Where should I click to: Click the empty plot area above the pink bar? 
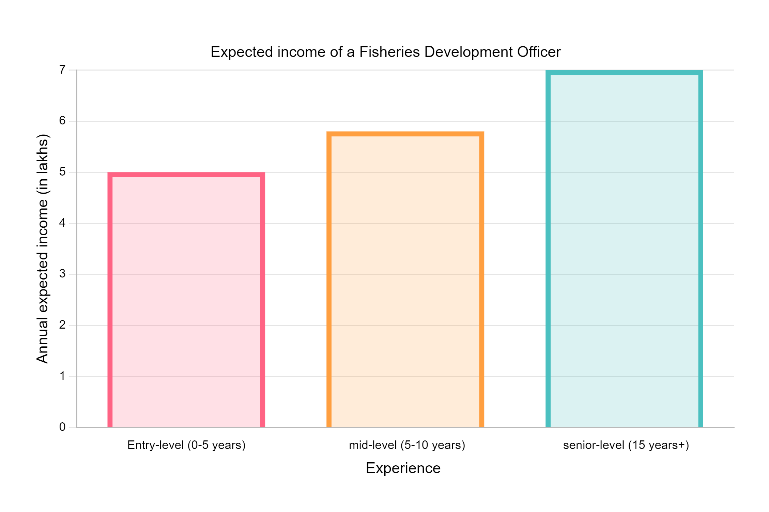186,120
